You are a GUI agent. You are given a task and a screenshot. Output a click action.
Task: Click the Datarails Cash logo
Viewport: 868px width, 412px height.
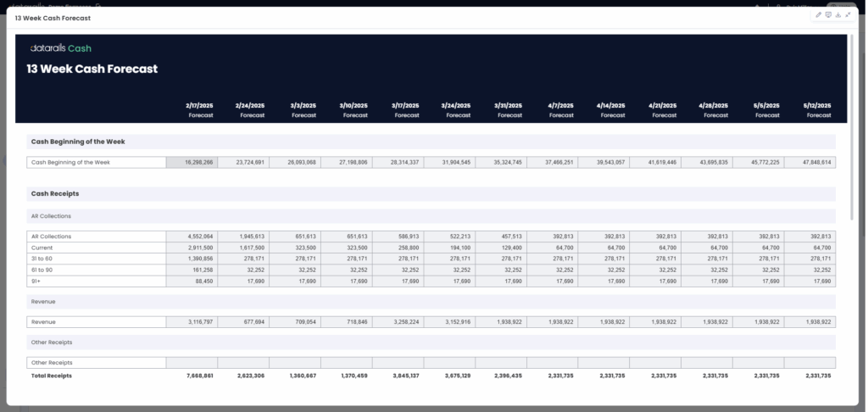[x=60, y=49]
